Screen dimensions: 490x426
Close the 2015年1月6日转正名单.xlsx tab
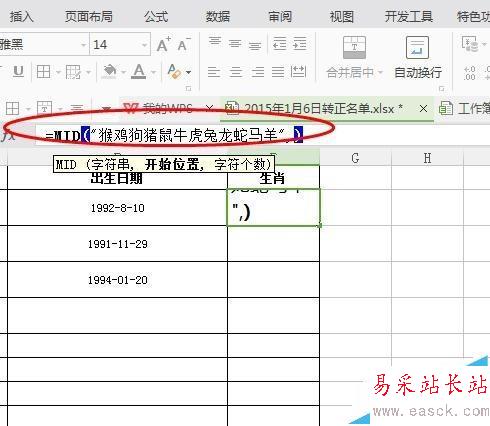point(423,108)
